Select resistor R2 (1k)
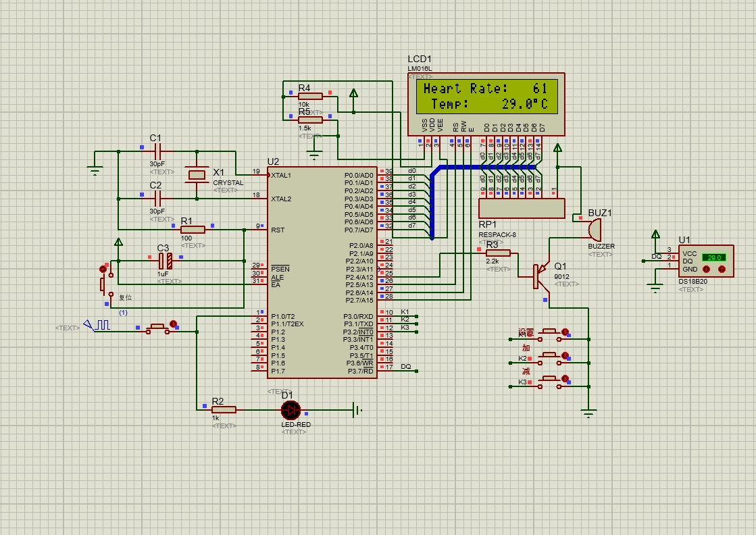The width and height of the screenshot is (756, 535). click(224, 409)
